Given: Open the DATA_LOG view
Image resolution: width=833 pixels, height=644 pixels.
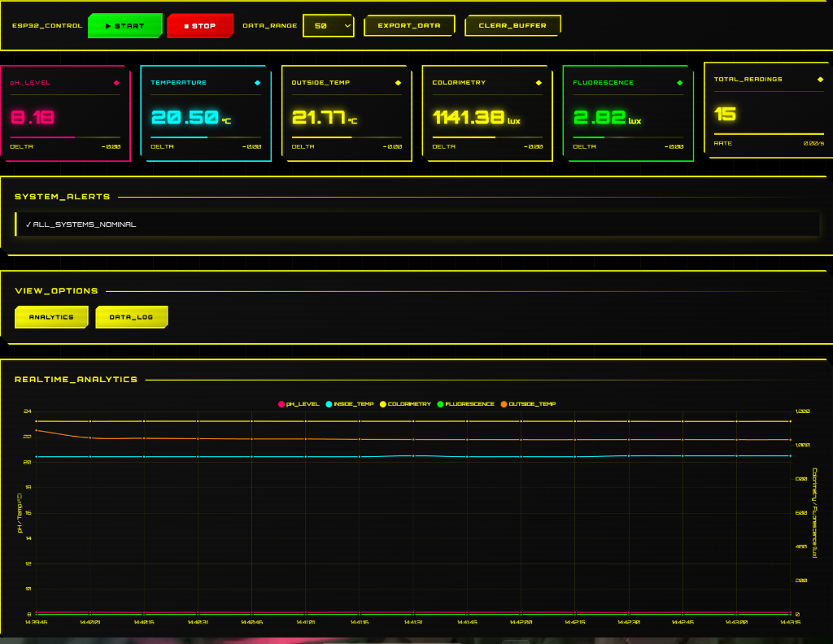Looking at the screenshot, I should (x=131, y=317).
